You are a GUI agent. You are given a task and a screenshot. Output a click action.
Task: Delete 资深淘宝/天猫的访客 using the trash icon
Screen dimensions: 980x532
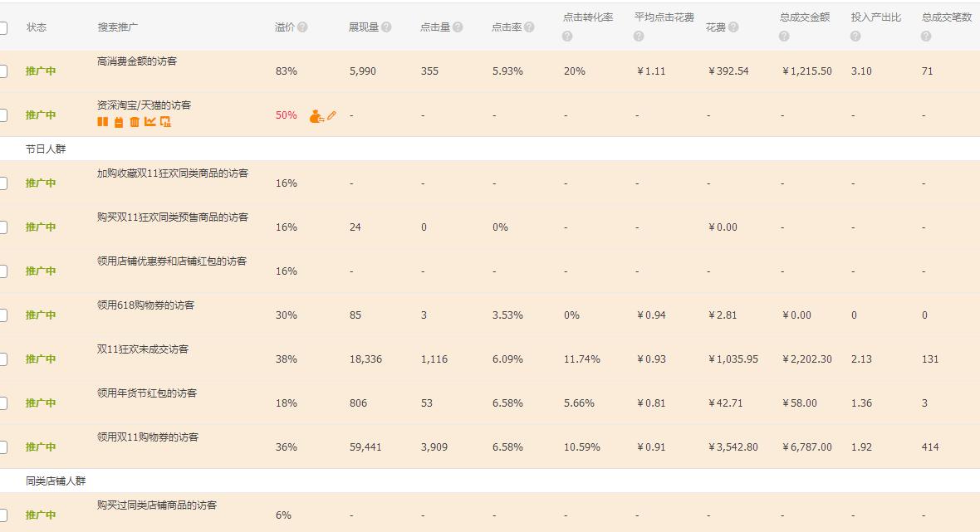pyautogui.click(x=133, y=121)
